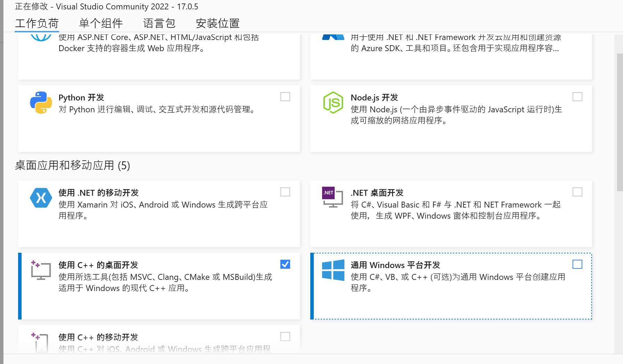Open the 语言包 tab
This screenshot has width=623, height=364.
click(159, 23)
